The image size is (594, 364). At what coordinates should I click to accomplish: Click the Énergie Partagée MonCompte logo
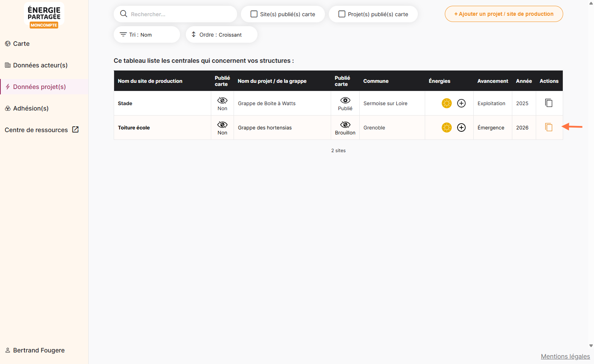(x=44, y=16)
